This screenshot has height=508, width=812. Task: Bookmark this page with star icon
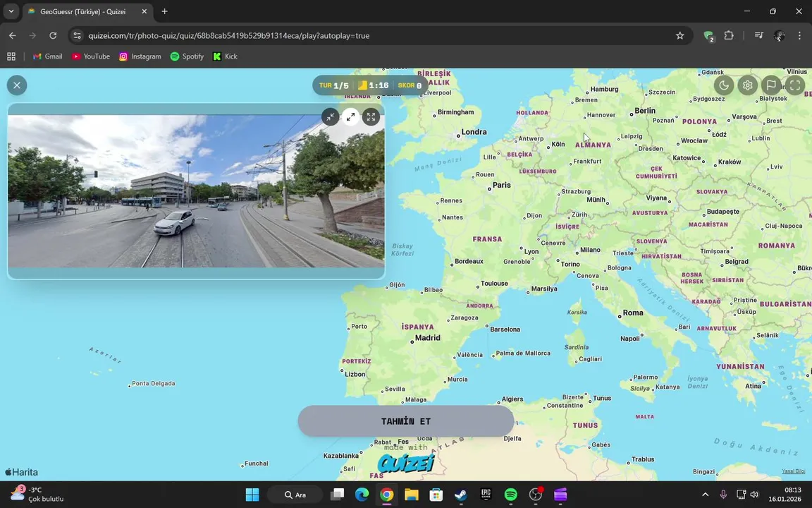point(680,35)
